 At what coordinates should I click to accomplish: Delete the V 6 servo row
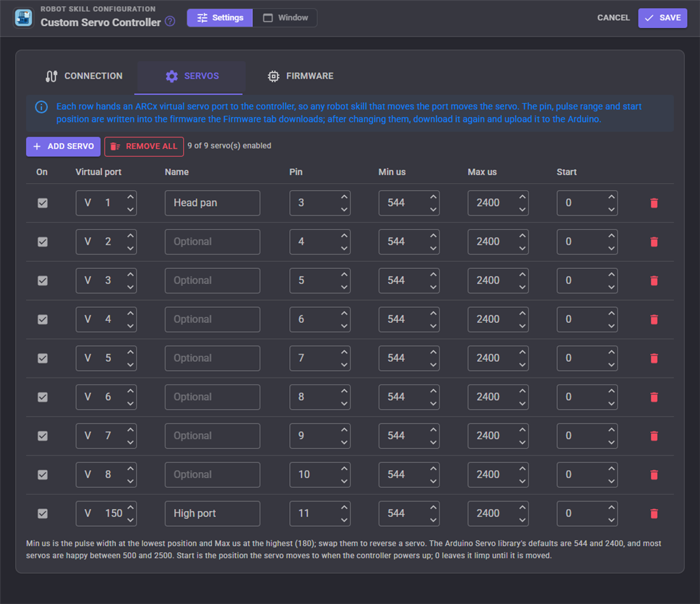point(654,397)
